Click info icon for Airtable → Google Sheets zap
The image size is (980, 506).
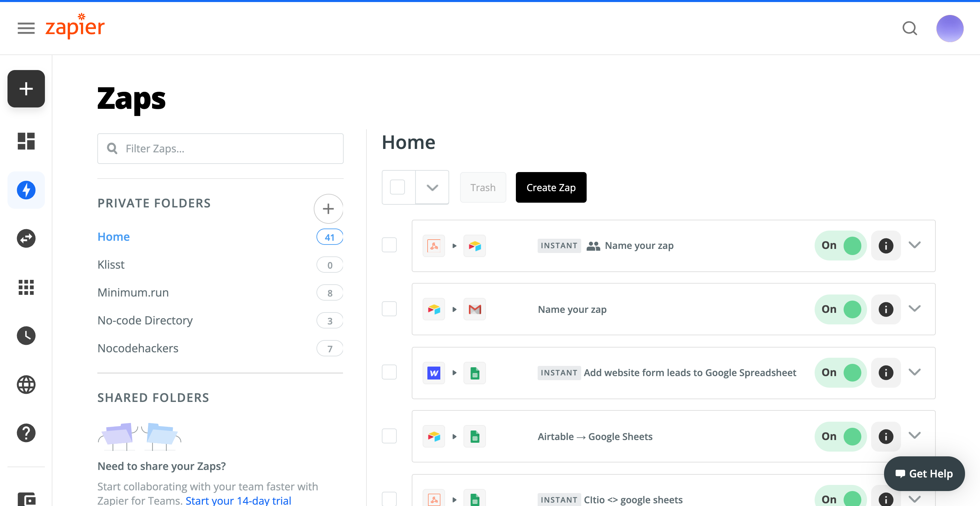coord(886,436)
